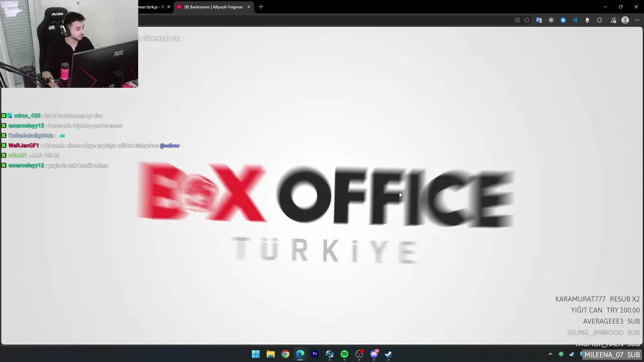
Task: Open Steam from taskbar
Action: click(x=388, y=354)
